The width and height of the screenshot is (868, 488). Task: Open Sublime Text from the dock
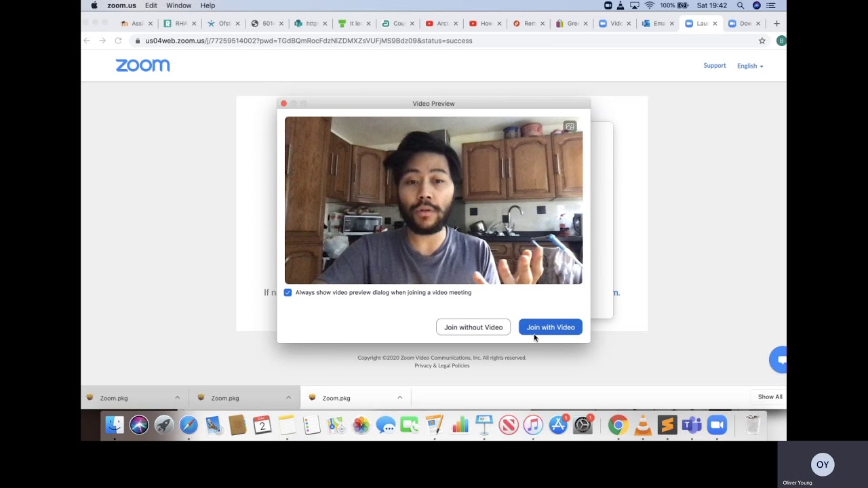(x=667, y=425)
